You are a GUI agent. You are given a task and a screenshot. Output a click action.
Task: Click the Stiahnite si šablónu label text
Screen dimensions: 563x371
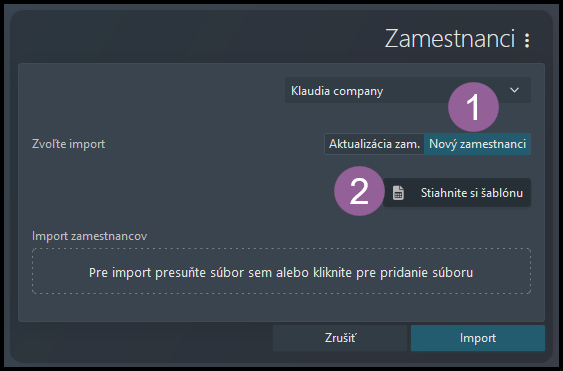472,193
